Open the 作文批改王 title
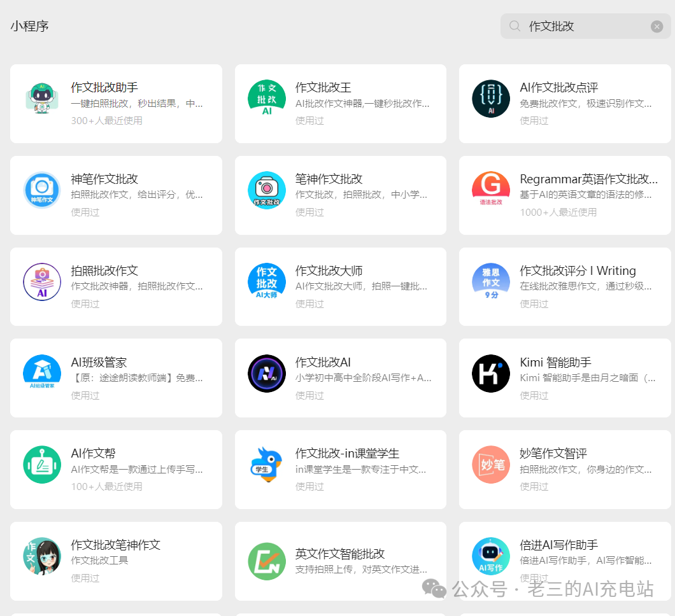The width and height of the screenshot is (675, 616). click(x=323, y=87)
